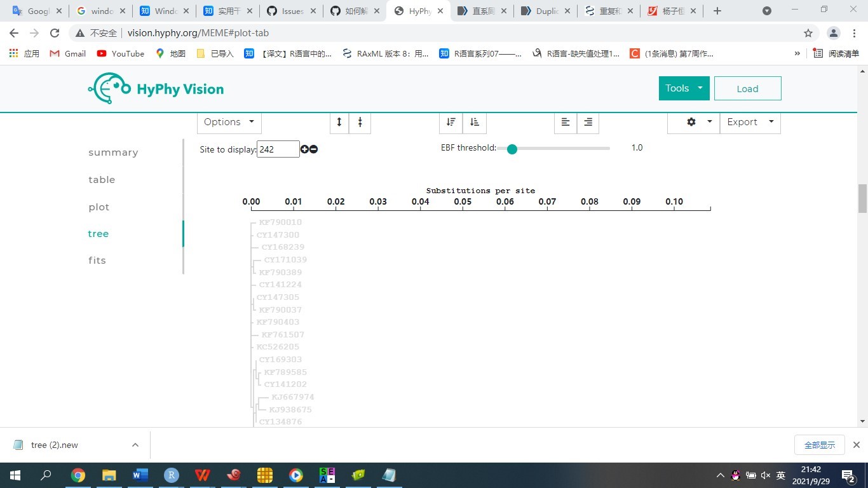Screen dimensions: 868x488
Task: Increment site with the plus stepper
Action: pos(304,149)
